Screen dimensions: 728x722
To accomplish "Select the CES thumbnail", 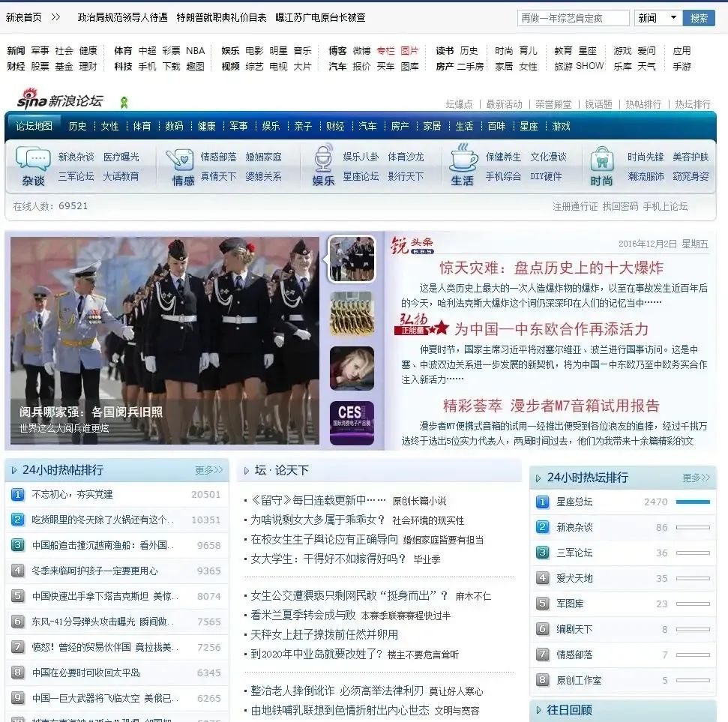I will pyautogui.click(x=352, y=423).
